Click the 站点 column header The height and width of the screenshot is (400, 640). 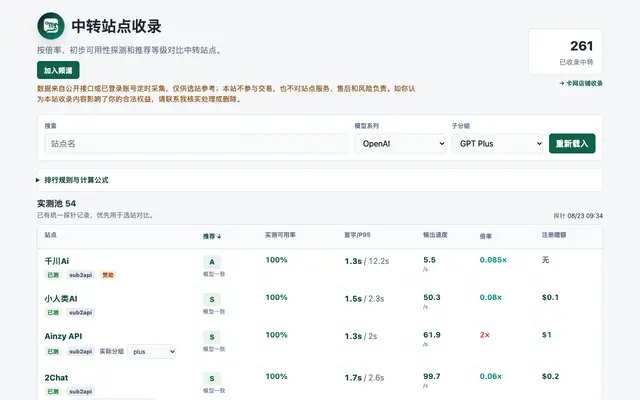click(x=51, y=235)
